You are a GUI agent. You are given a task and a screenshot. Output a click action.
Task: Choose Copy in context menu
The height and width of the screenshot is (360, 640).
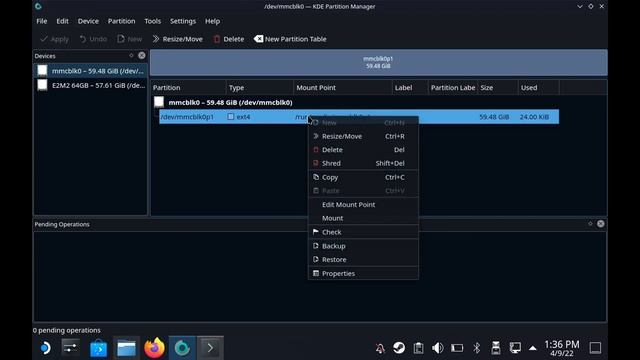(363, 177)
